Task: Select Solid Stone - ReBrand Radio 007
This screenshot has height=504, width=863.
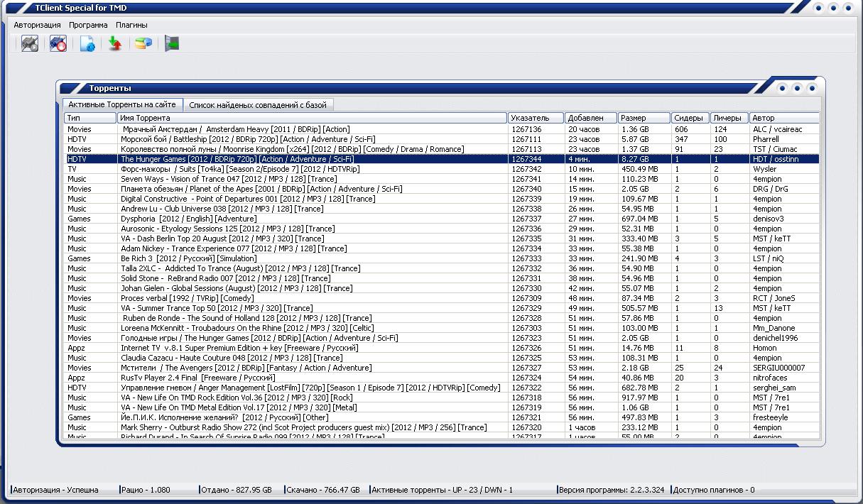Action: tap(441, 278)
